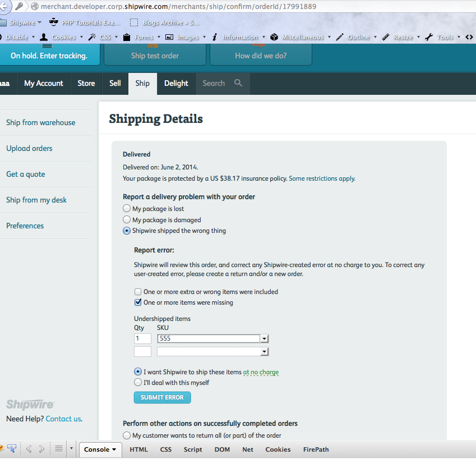Open the Ship from my desk link
Viewport: 476px width, 459px height.
click(36, 200)
